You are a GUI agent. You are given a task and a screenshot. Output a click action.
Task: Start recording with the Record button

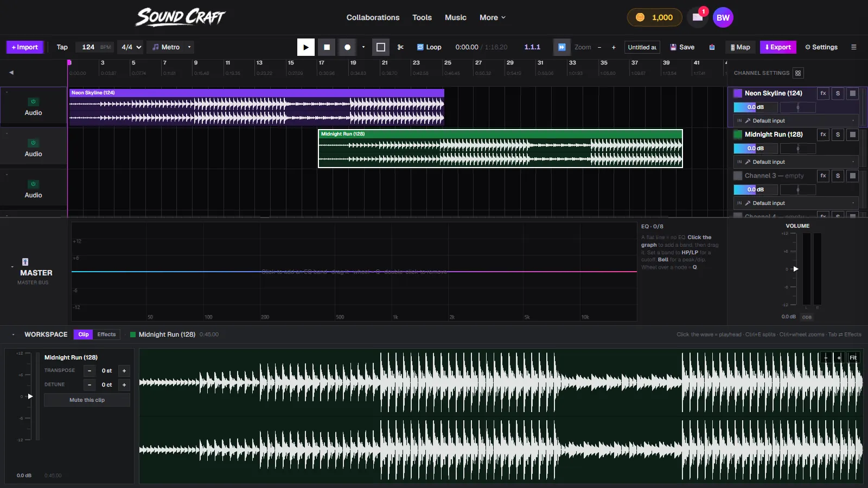pos(347,47)
